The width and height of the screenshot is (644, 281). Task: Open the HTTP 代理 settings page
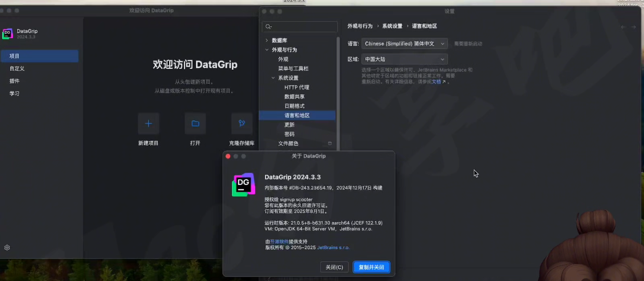click(x=297, y=87)
